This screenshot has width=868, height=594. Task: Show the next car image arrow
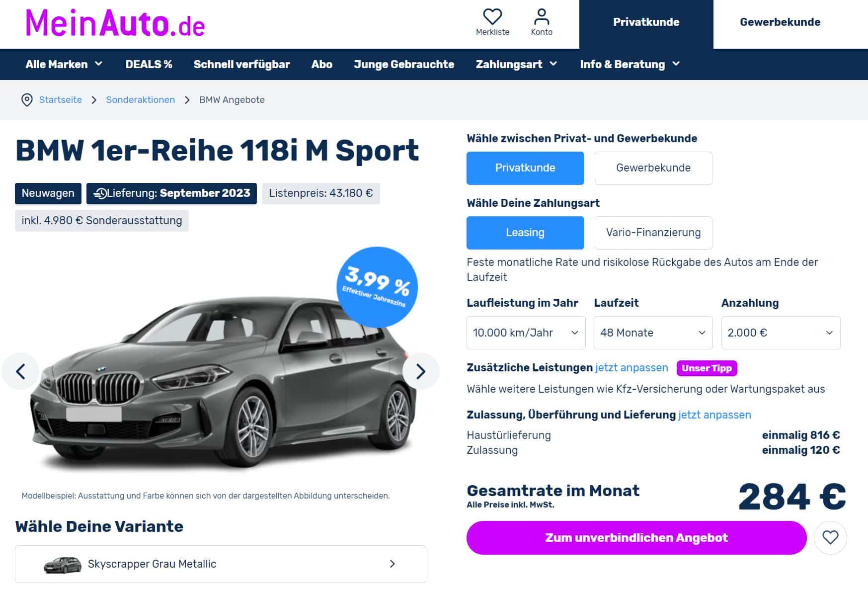click(421, 371)
